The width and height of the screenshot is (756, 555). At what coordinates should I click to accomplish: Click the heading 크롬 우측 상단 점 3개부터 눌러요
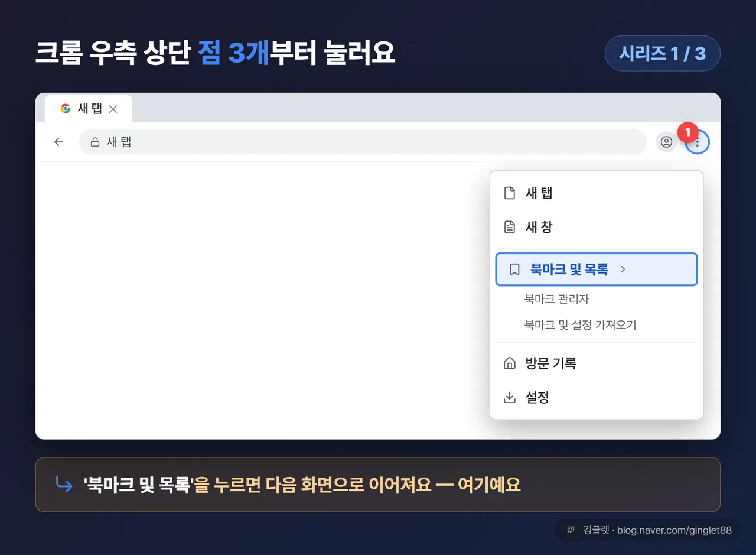[215, 54]
